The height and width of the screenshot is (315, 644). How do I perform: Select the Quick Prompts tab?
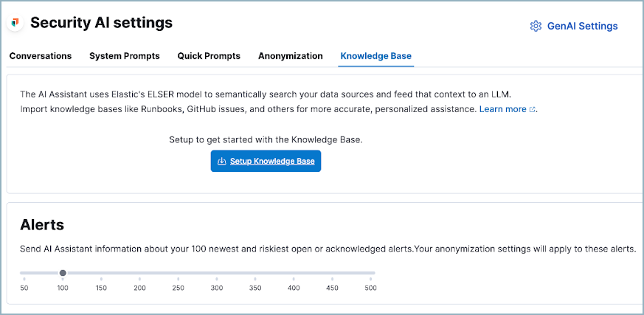coord(209,56)
